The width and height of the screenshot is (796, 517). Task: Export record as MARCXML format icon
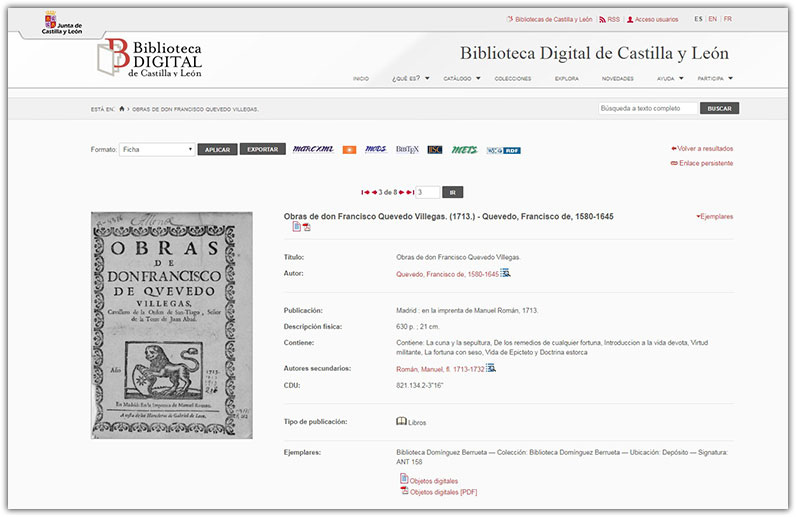click(x=313, y=149)
